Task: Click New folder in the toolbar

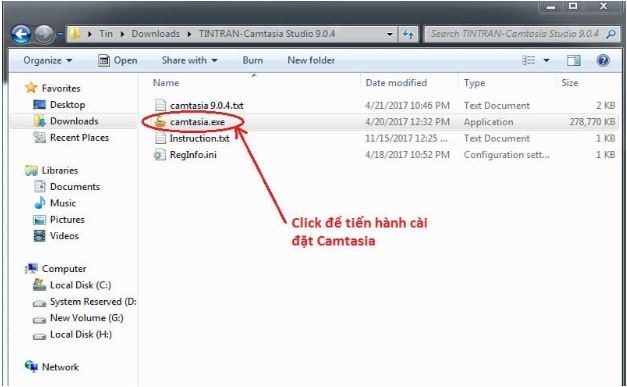Action: 311,60
